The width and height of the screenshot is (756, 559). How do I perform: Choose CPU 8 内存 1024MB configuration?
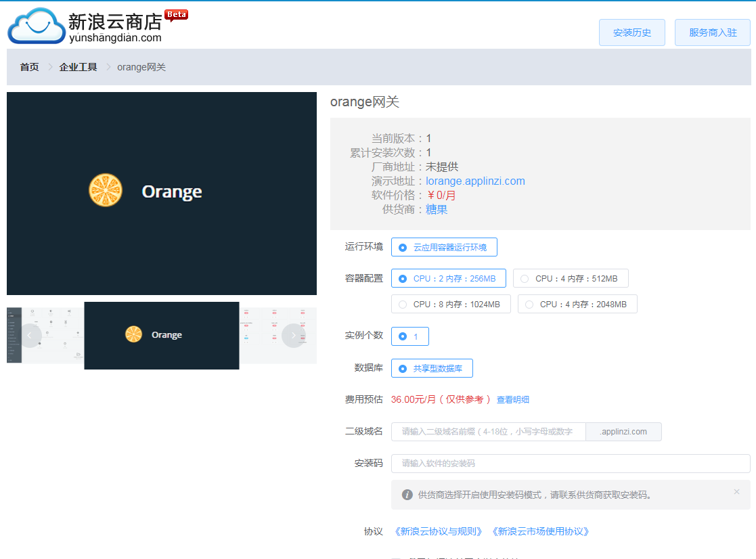(x=451, y=304)
